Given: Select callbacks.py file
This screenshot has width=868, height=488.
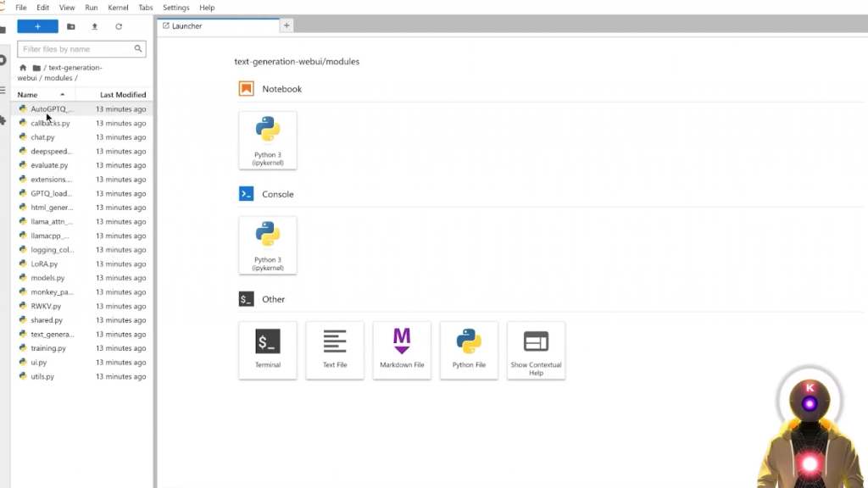Looking at the screenshot, I should click(82, 123).
